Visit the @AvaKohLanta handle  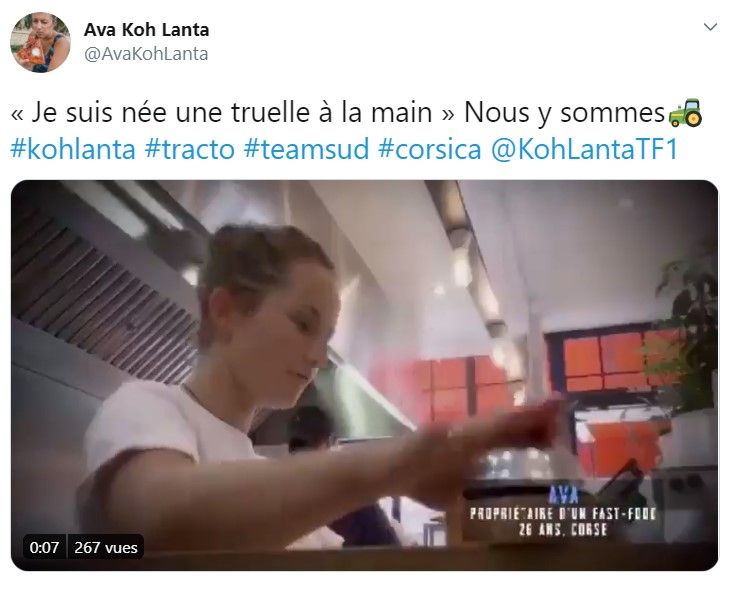[146, 54]
